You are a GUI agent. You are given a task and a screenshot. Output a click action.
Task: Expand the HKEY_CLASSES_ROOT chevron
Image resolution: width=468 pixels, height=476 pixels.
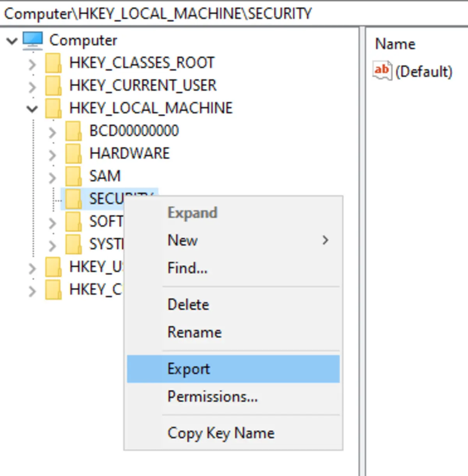point(32,64)
